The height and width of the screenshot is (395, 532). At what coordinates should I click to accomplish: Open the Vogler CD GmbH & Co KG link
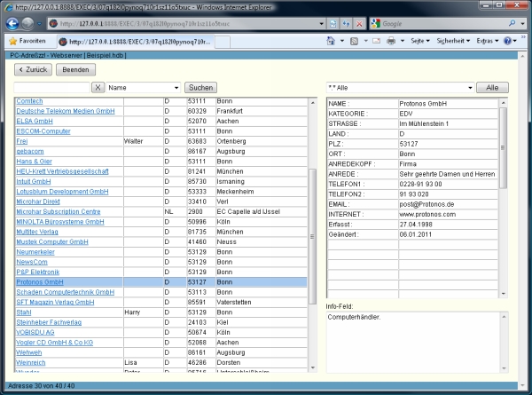(55, 343)
